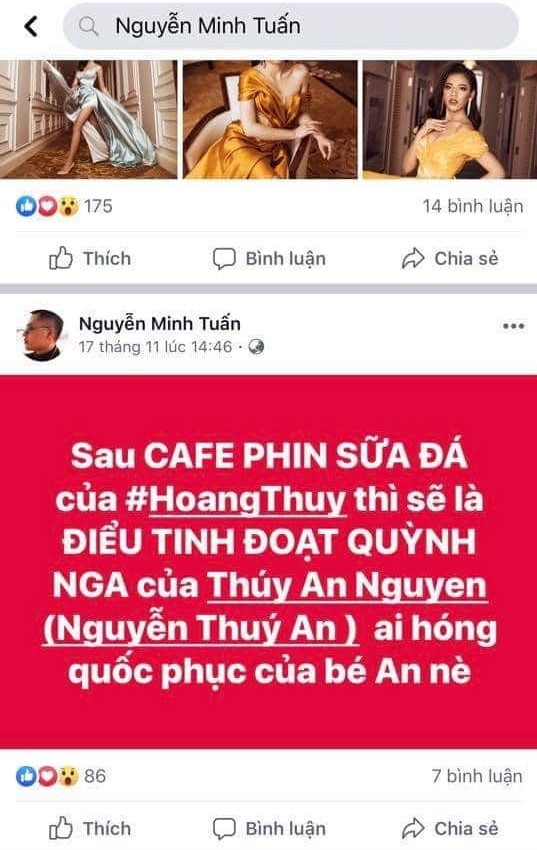Click the Nguyễn Minh Tuấn search field

(290, 26)
